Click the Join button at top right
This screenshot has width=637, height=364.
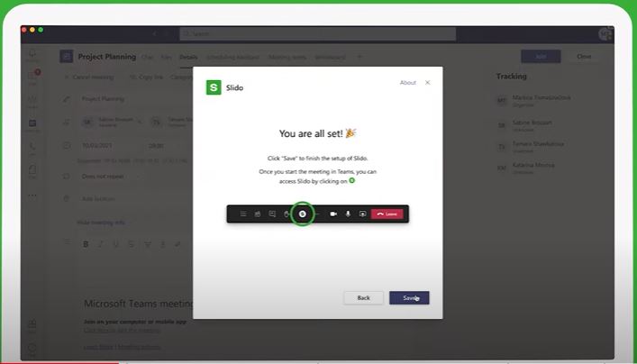point(541,56)
